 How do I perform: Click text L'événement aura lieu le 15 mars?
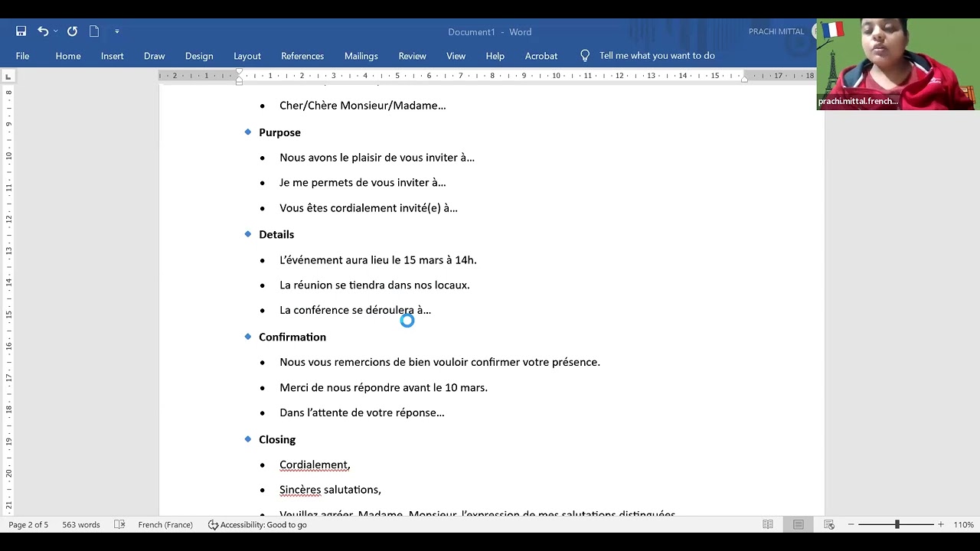point(360,260)
